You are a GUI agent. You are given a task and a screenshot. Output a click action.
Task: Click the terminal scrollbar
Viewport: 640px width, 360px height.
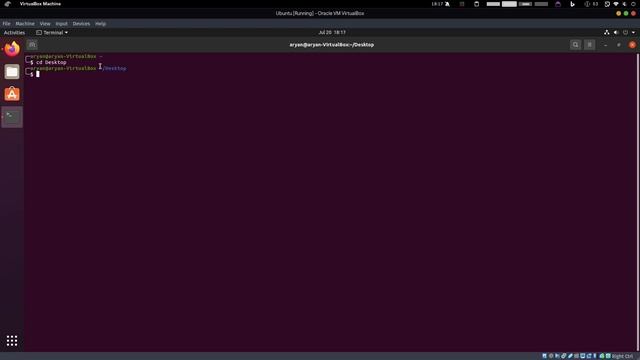[x=638, y=202]
